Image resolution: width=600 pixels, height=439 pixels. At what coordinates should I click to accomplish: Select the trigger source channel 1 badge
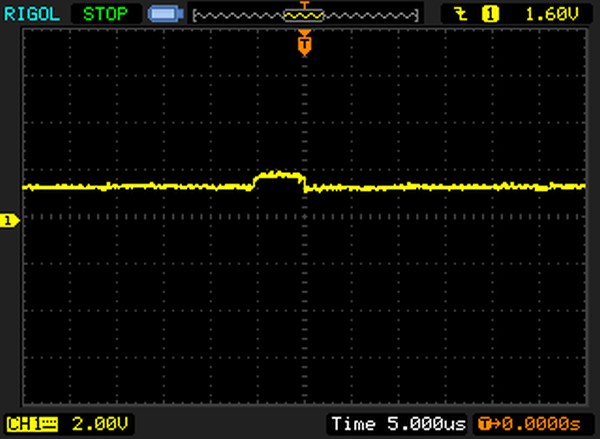(490, 14)
